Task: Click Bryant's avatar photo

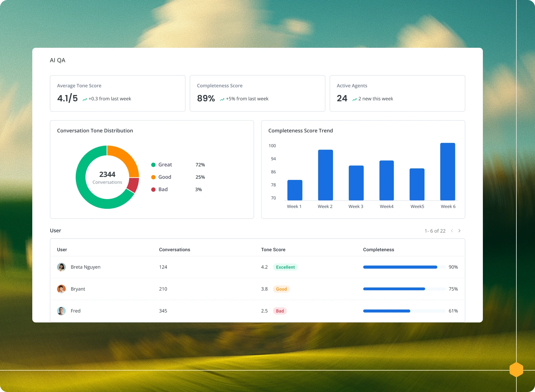Action: (x=61, y=289)
